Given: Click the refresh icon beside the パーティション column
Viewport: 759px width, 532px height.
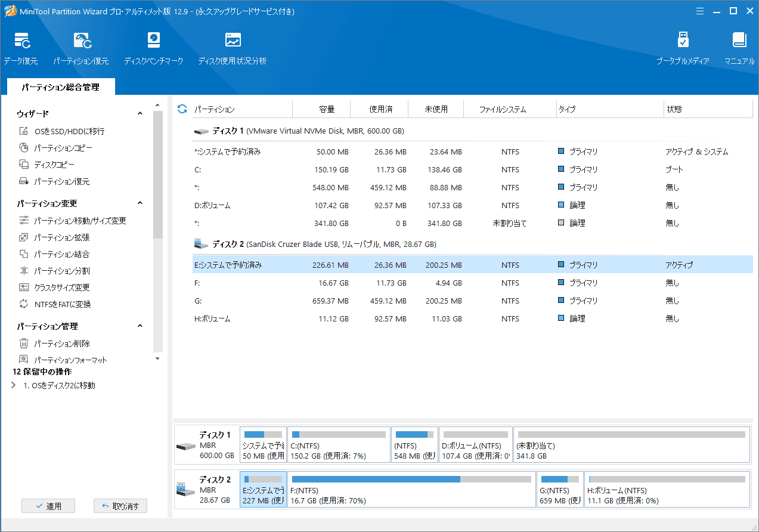Looking at the screenshot, I should (182, 109).
